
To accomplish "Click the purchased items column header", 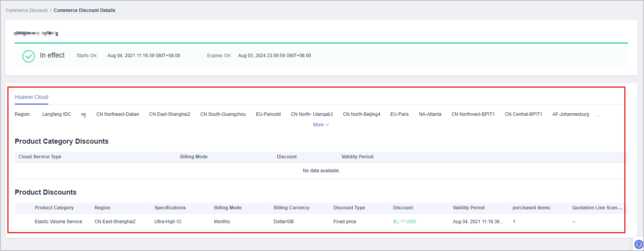I will click(x=532, y=208).
